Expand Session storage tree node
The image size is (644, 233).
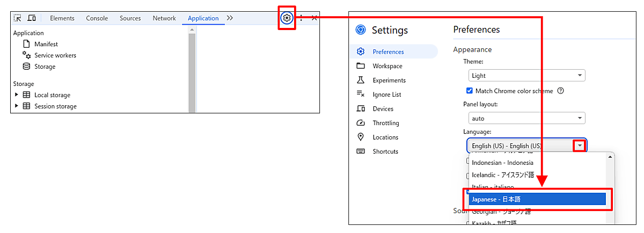tap(17, 106)
